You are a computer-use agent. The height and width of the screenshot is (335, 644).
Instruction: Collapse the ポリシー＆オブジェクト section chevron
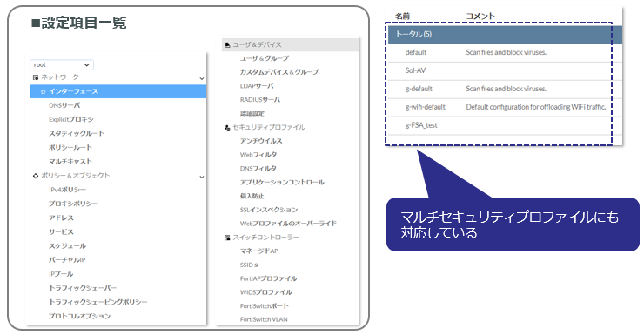(202, 177)
